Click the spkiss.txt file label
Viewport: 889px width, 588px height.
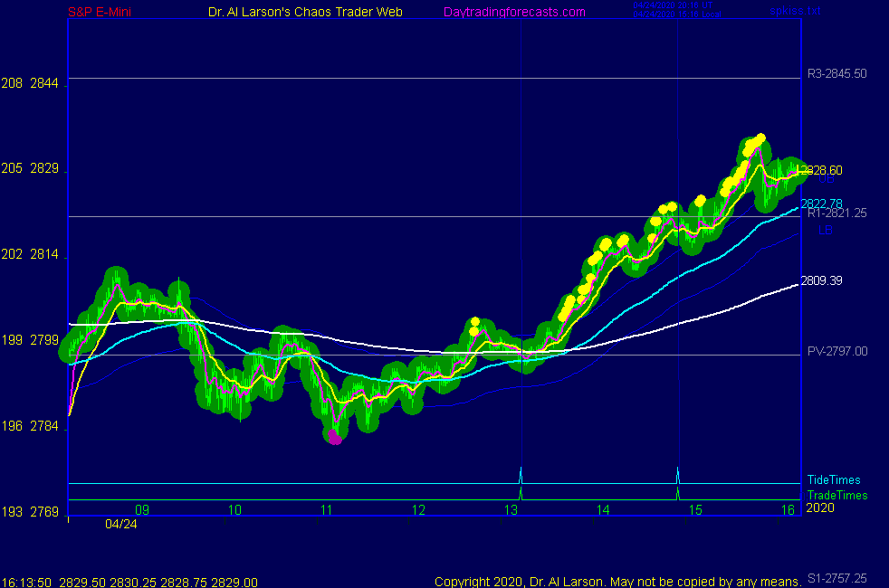point(795,10)
